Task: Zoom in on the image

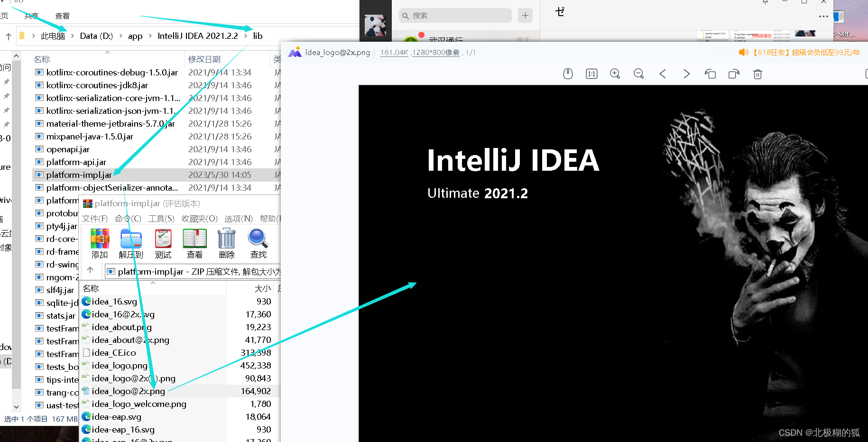Action: point(615,74)
